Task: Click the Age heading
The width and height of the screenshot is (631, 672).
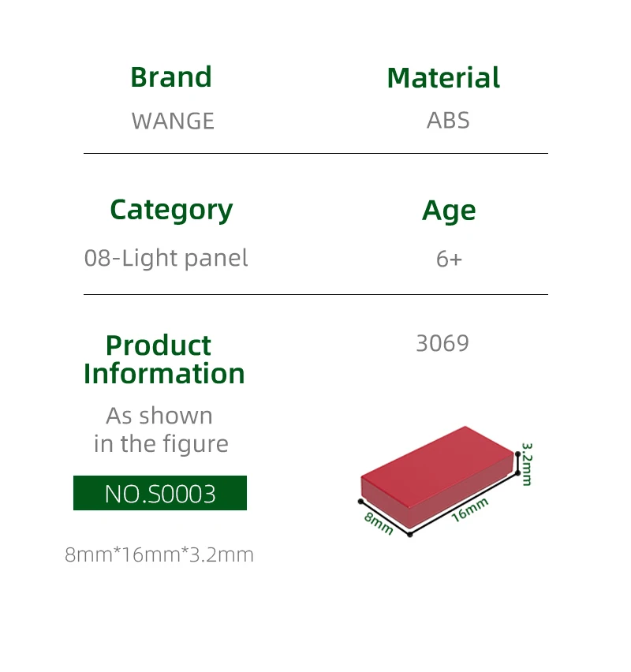Action: tap(449, 211)
